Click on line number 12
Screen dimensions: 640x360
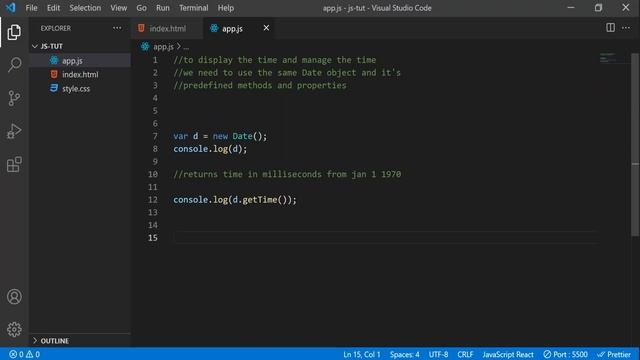coord(152,200)
